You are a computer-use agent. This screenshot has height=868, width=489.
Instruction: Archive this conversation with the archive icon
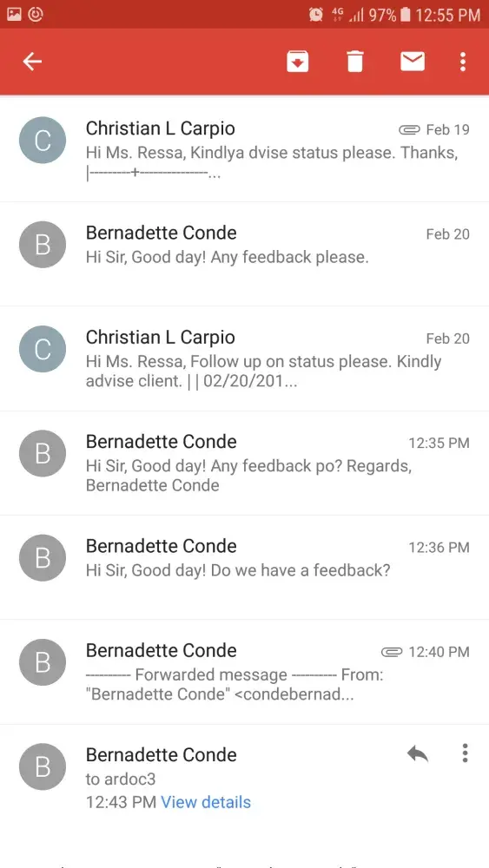tap(297, 62)
